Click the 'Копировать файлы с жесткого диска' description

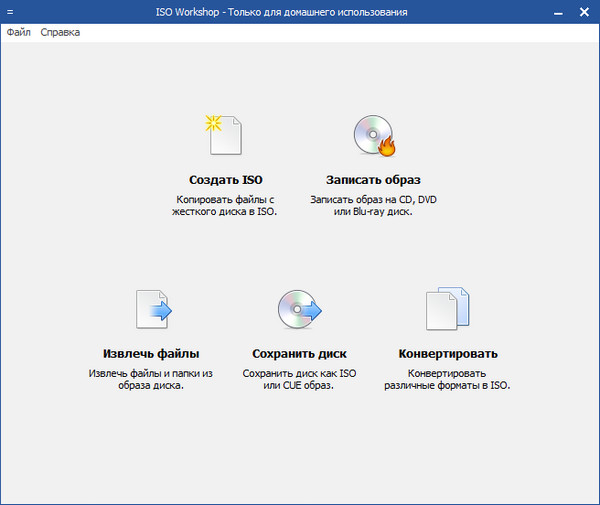point(225,206)
